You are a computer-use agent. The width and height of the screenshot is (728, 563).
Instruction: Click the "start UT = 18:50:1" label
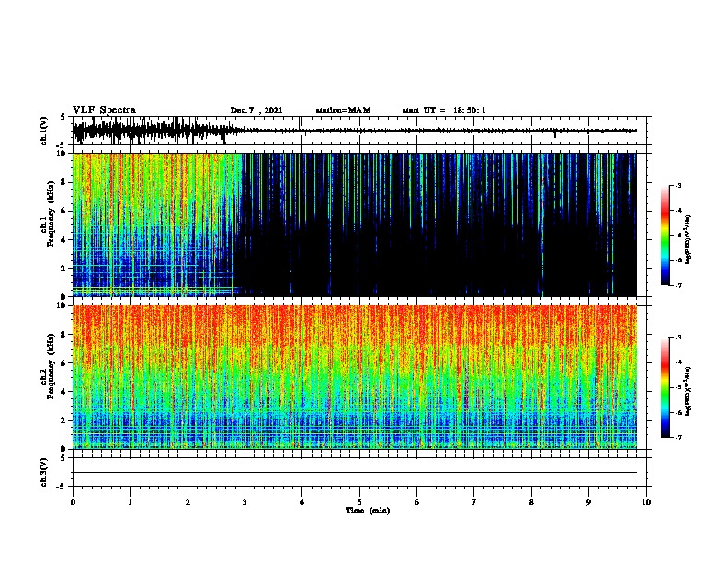pyautogui.click(x=444, y=110)
